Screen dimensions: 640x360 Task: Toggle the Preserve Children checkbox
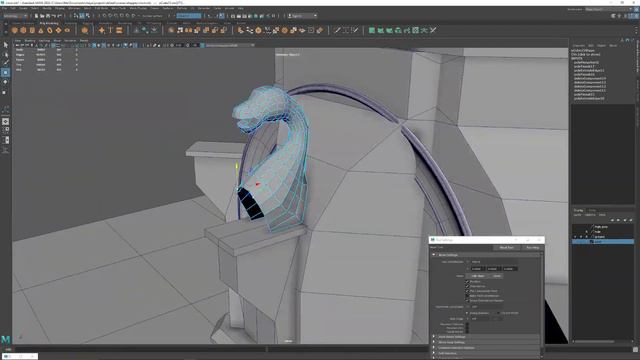(x=467, y=324)
